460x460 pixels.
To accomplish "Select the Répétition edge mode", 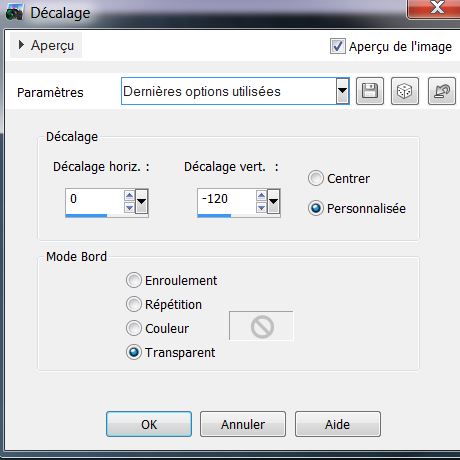I will click(x=134, y=304).
